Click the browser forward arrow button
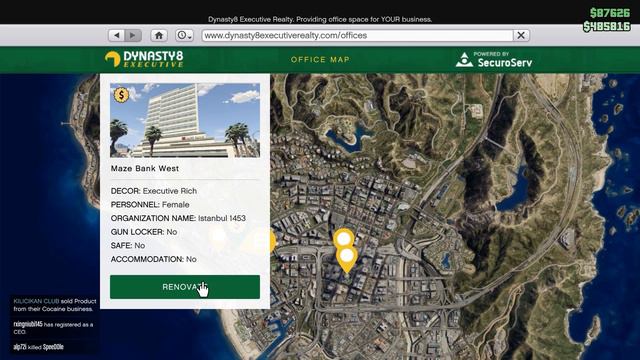This screenshot has height=360, width=640. (133, 36)
